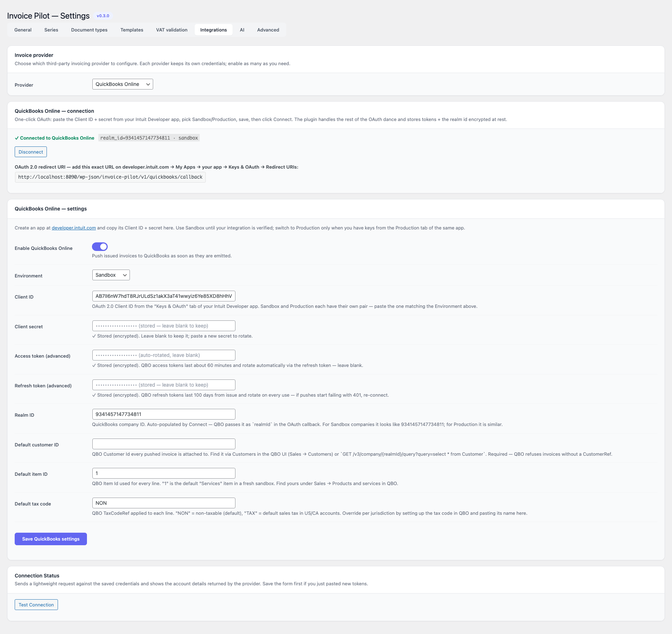The width and height of the screenshot is (672, 634).
Task: Select the Integrations tab
Action: tap(214, 30)
